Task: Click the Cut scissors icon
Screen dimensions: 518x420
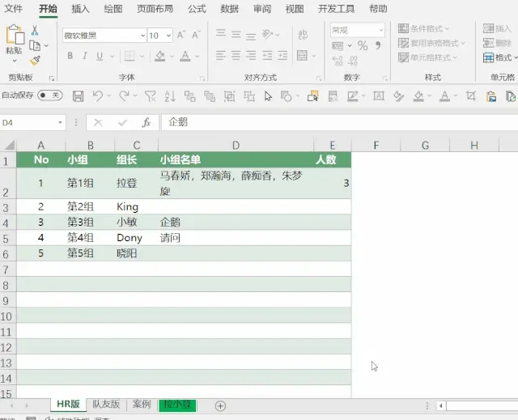Action: pyautogui.click(x=35, y=31)
